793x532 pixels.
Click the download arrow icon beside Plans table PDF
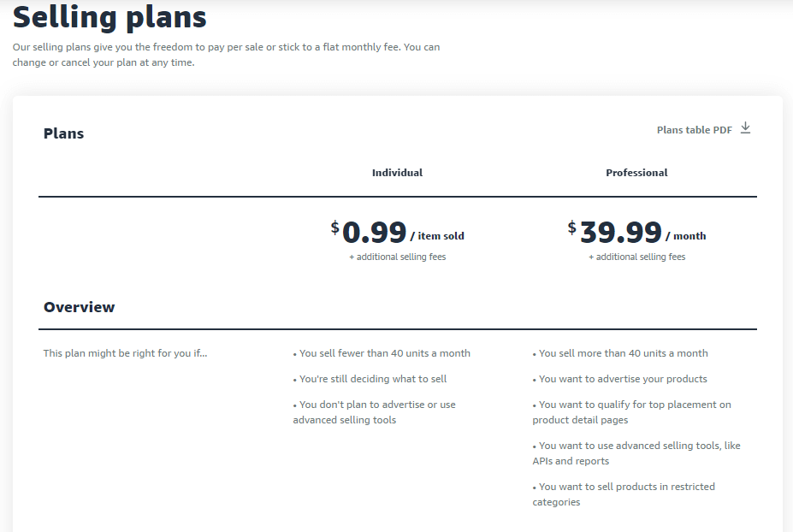tap(745, 128)
